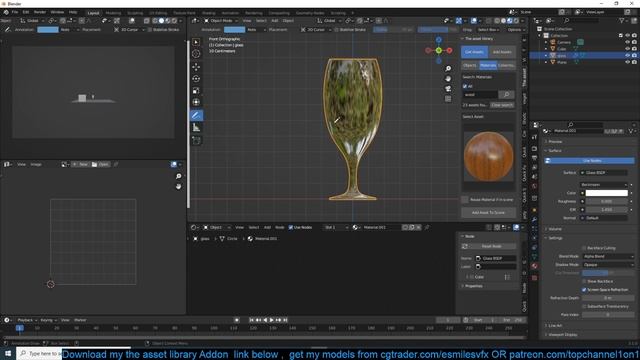Toggle perspective/orthographic grid icon in viewport

click(448, 99)
